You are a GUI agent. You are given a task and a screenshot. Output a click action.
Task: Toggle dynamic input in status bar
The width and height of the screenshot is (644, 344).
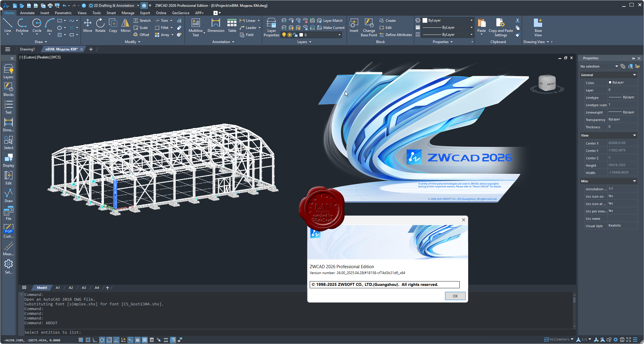(x=131, y=340)
